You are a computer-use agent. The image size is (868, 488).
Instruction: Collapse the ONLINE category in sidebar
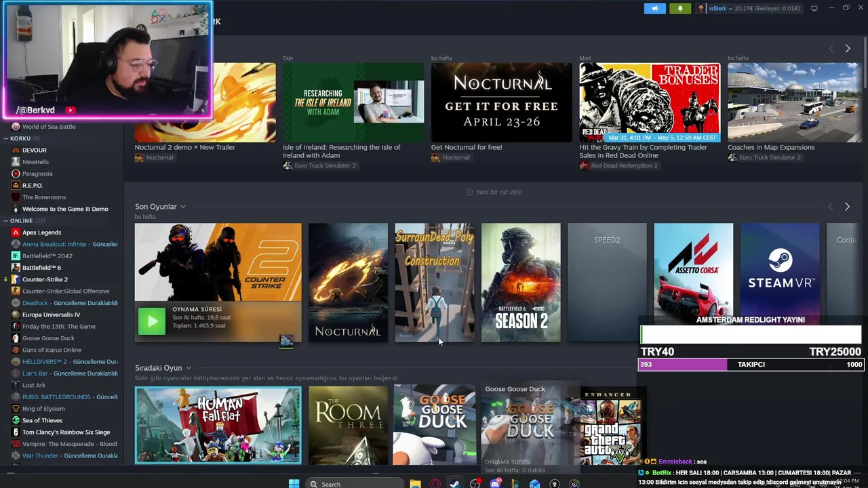point(5,221)
